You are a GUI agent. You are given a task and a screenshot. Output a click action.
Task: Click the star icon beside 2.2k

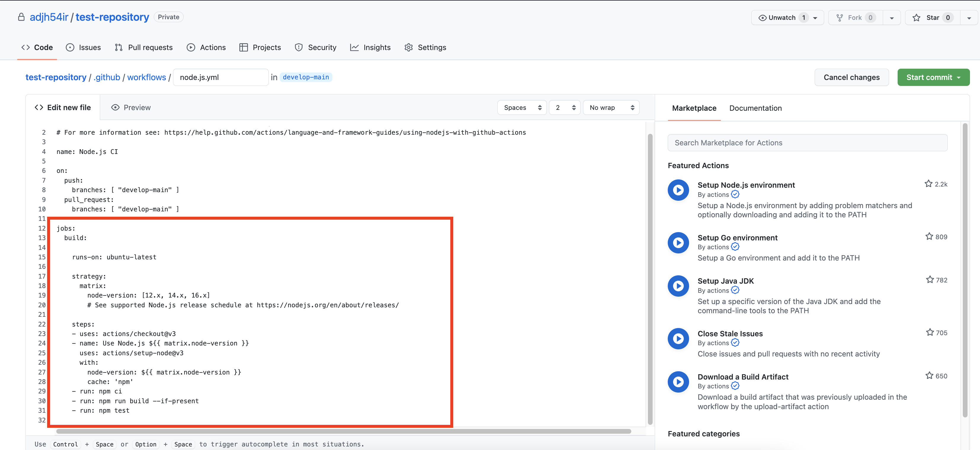coord(928,184)
